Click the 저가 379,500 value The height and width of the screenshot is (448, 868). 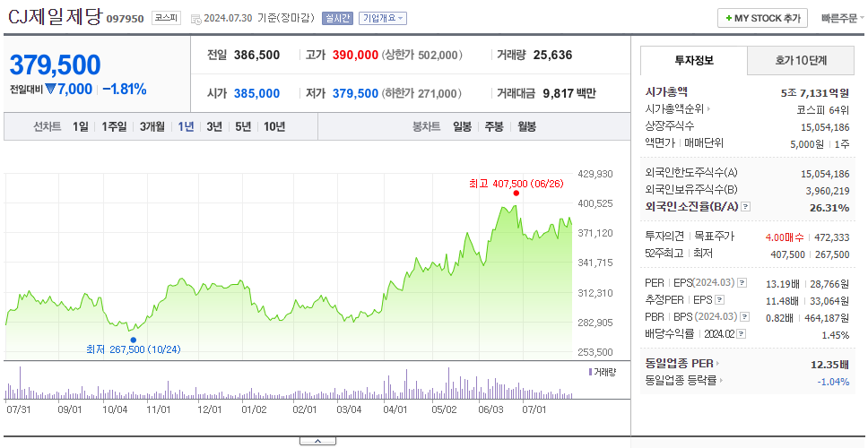(x=355, y=93)
